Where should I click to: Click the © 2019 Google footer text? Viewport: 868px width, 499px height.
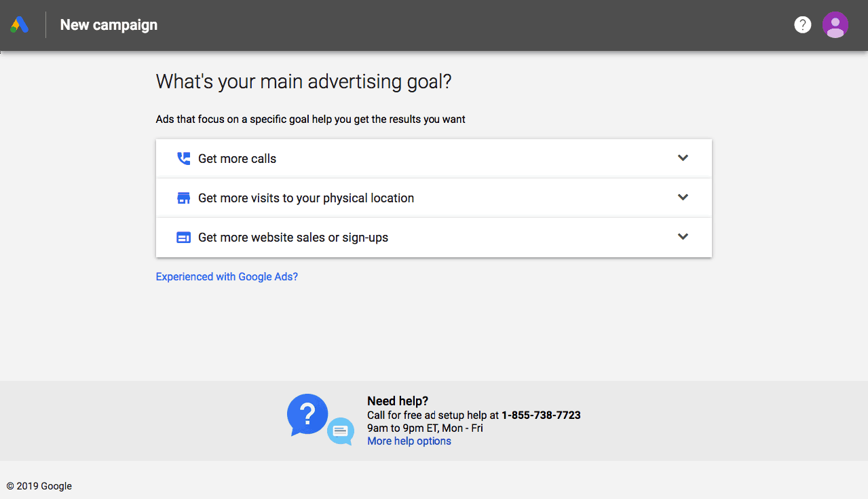tap(39, 486)
